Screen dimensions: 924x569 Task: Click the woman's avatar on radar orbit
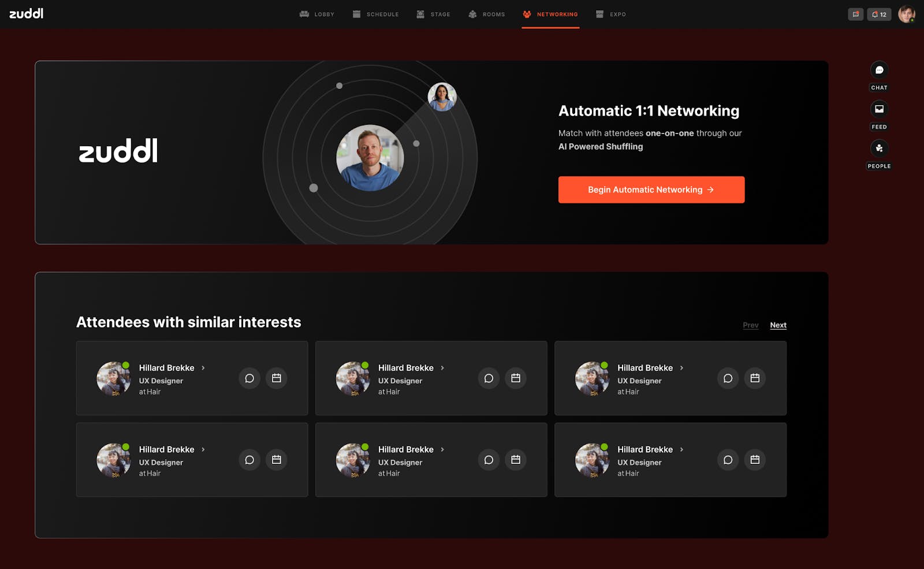(x=442, y=96)
